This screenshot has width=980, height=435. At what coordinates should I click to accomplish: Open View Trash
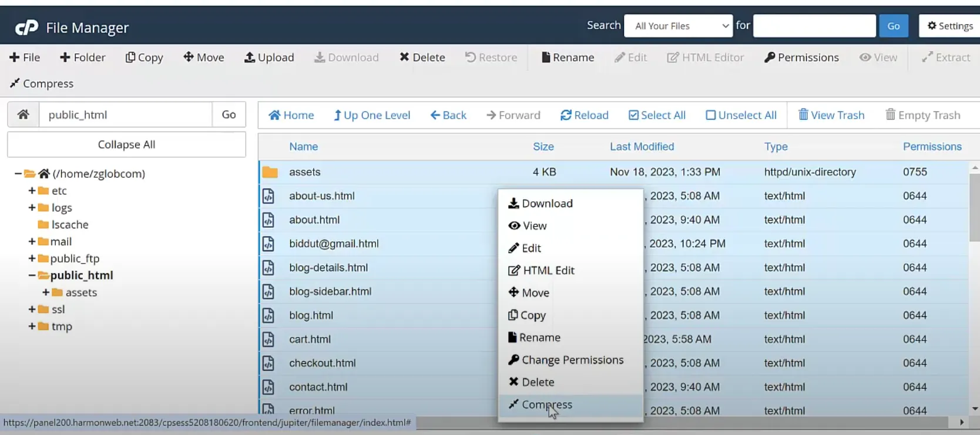(x=831, y=115)
